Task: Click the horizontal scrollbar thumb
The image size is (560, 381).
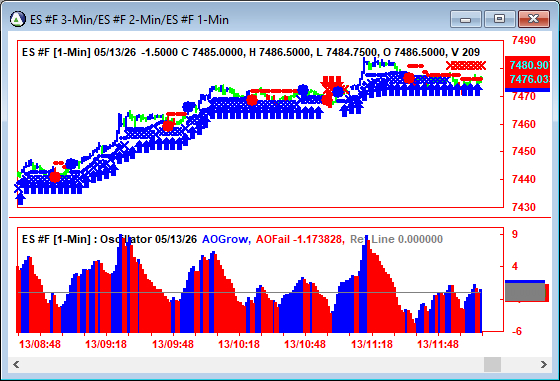Action: [492, 364]
